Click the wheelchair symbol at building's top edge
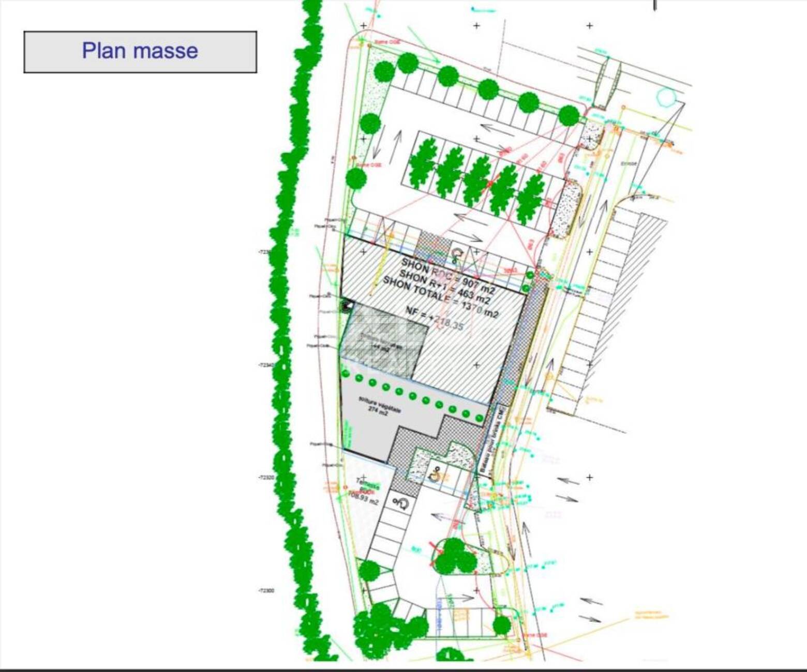Screen dimensions: 807x672 pyautogui.click(x=457, y=253)
